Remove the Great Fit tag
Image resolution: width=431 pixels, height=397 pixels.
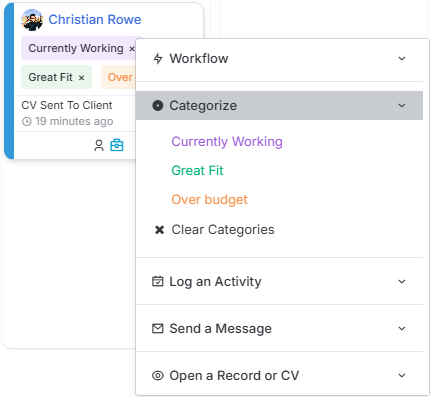[x=81, y=78]
